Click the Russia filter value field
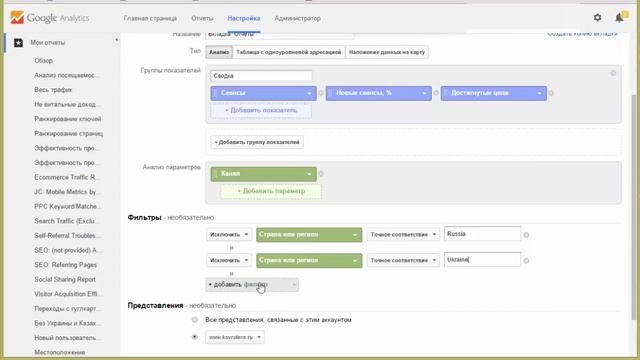This screenshot has height=360, width=640. click(x=482, y=234)
